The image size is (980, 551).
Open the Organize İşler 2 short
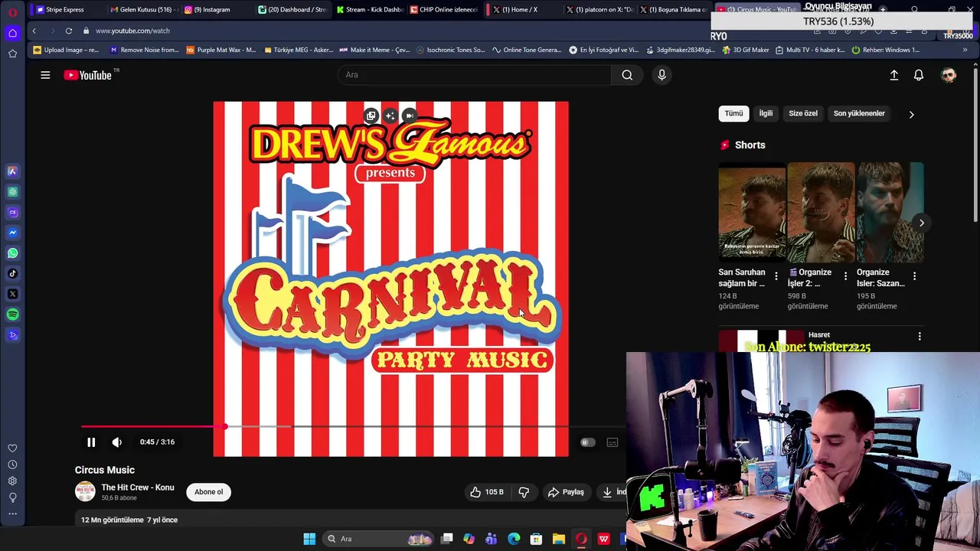click(821, 212)
